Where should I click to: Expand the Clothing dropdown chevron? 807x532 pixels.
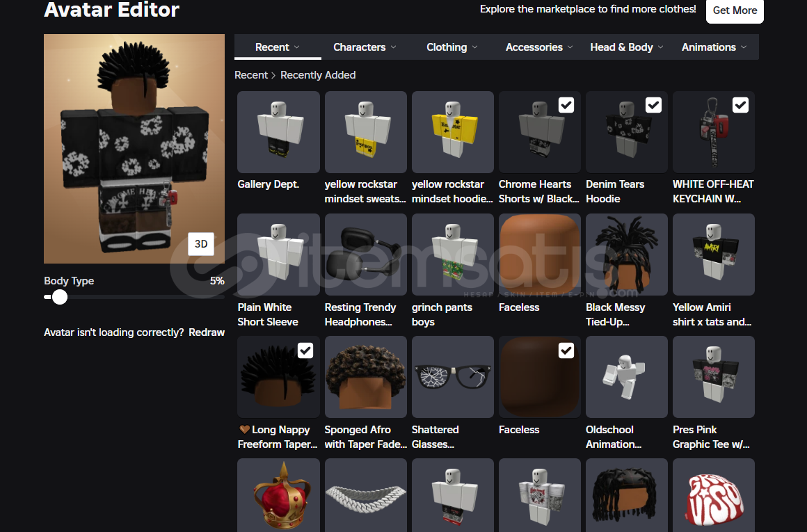pos(475,47)
